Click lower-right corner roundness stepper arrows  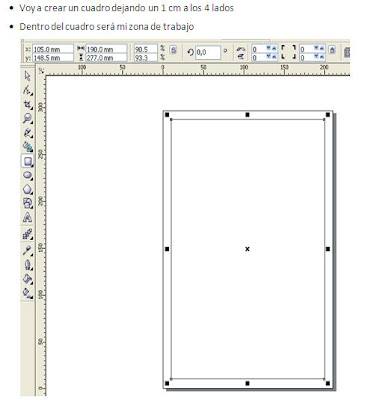click(x=320, y=57)
